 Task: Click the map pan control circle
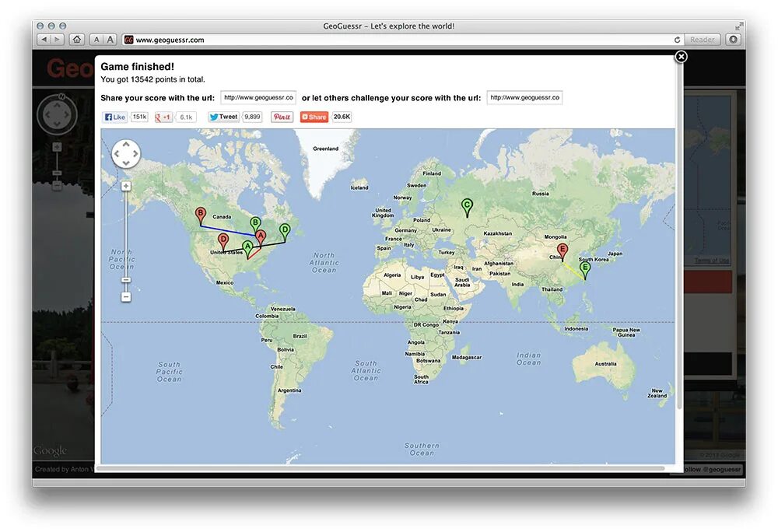126,154
